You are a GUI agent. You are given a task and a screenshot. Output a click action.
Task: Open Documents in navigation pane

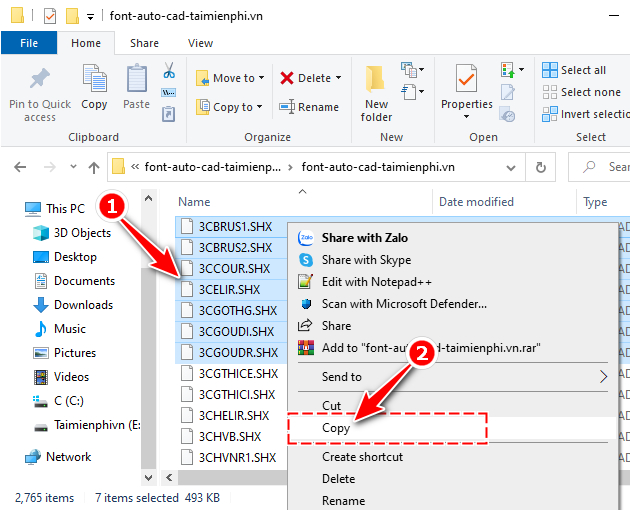tap(74, 281)
